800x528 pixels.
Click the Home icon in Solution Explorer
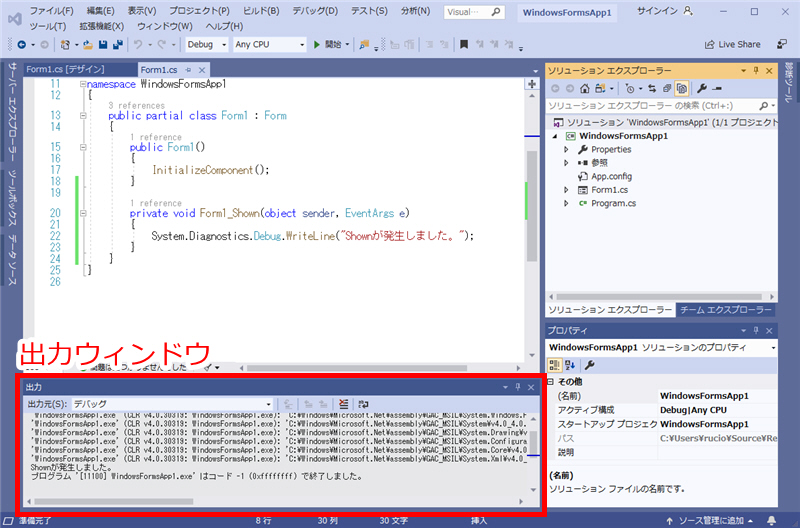tap(585, 89)
